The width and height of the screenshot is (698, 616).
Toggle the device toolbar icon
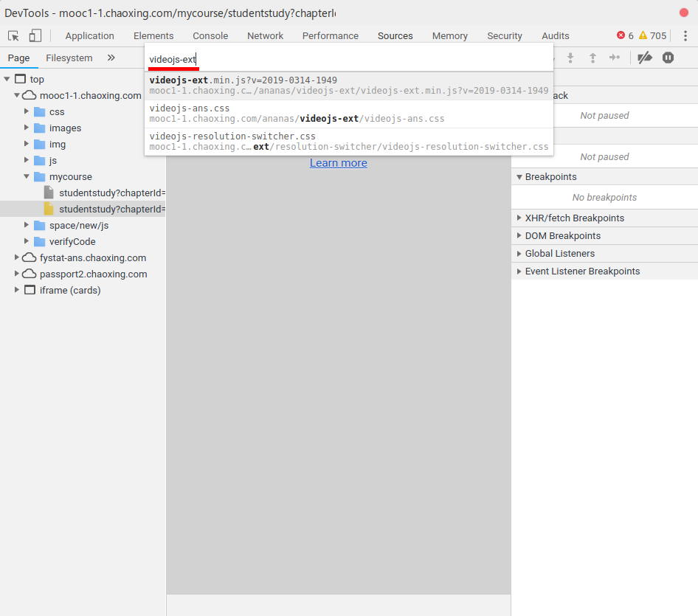pos(35,35)
